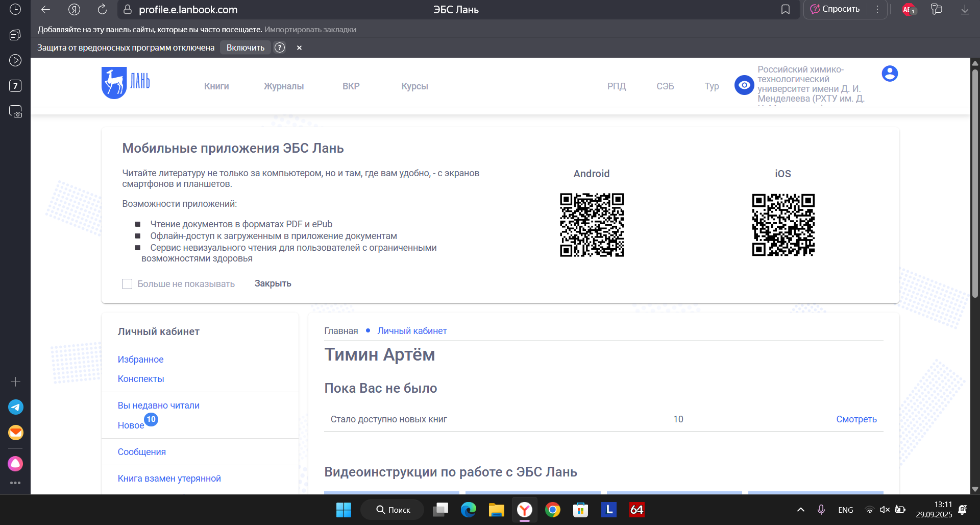Enable malware protection with 'Включить'
This screenshot has width=980, height=525.
click(x=246, y=47)
